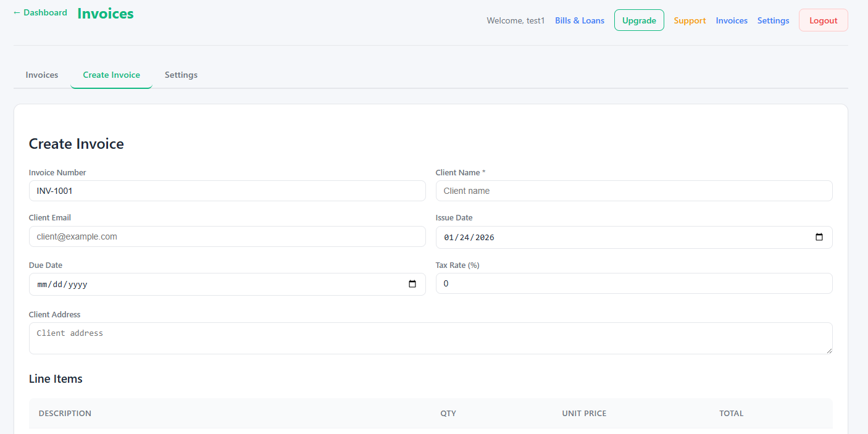
Task: Click the Due Date input field
Action: pos(216,284)
